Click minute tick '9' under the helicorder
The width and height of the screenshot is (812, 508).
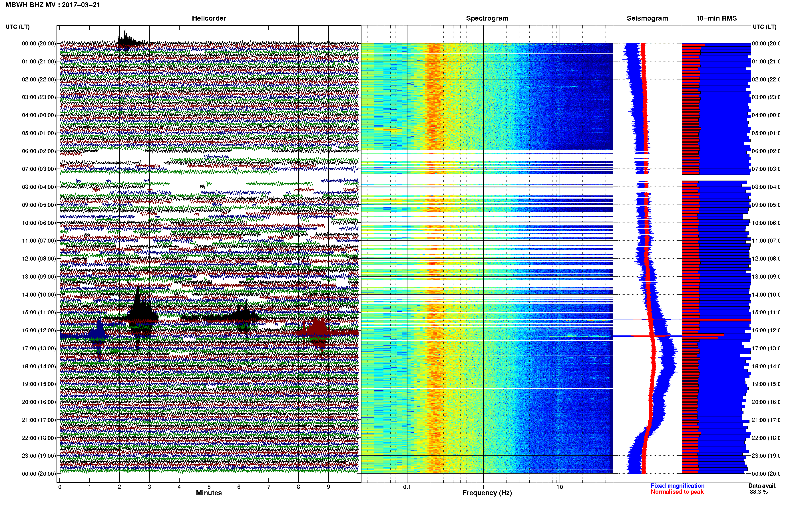pyautogui.click(x=328, y=487)
